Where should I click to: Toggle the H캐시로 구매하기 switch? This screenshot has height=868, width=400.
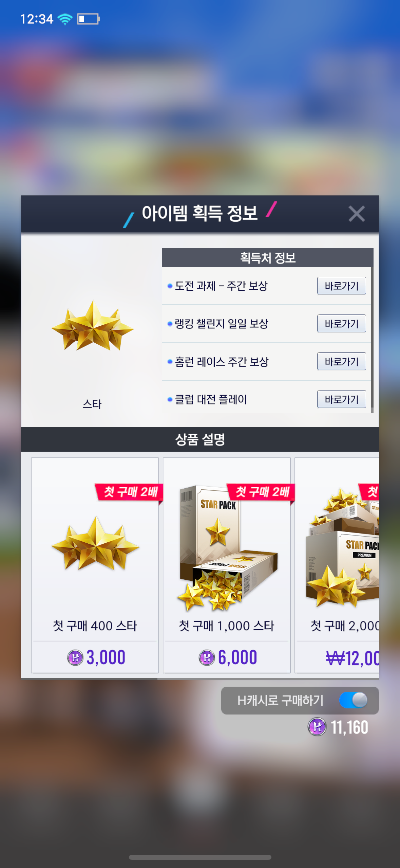tap(353, 700)
